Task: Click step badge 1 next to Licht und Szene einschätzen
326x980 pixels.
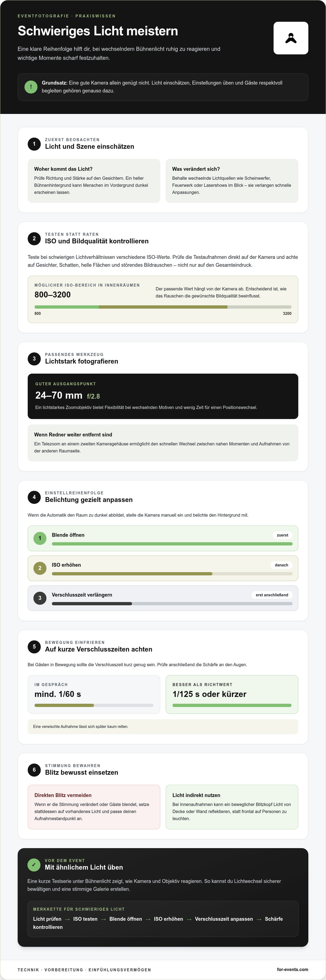Action: (x=34, y=144)
